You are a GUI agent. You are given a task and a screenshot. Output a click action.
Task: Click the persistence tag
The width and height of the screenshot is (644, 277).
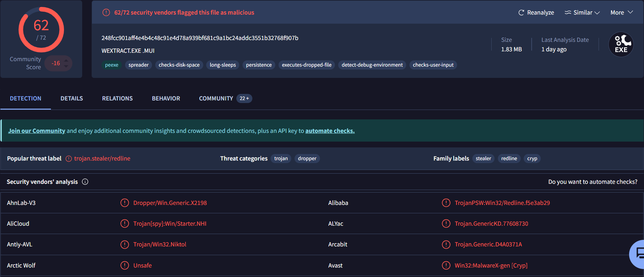259,65
